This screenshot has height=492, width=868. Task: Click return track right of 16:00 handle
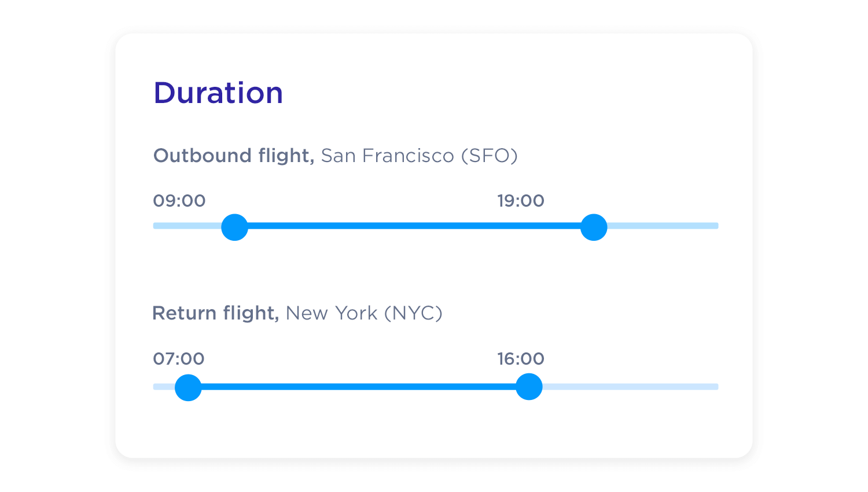(x=631, y=387)
